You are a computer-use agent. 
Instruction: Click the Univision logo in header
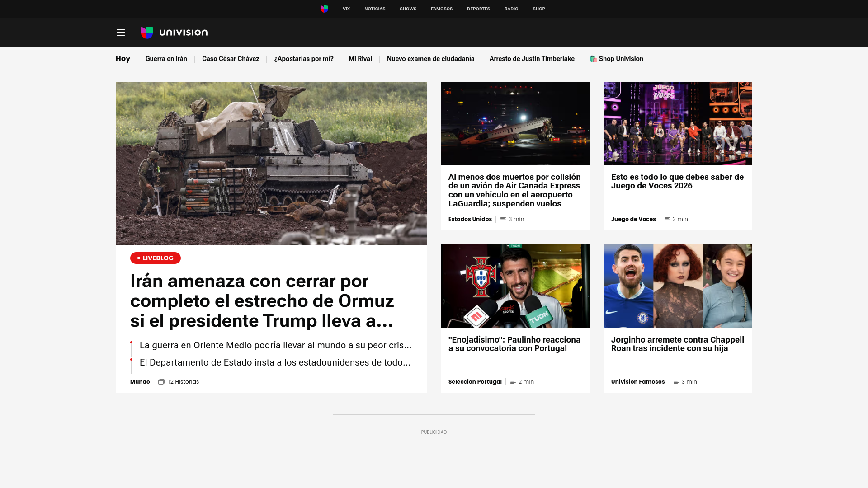[x=174, y=33]
